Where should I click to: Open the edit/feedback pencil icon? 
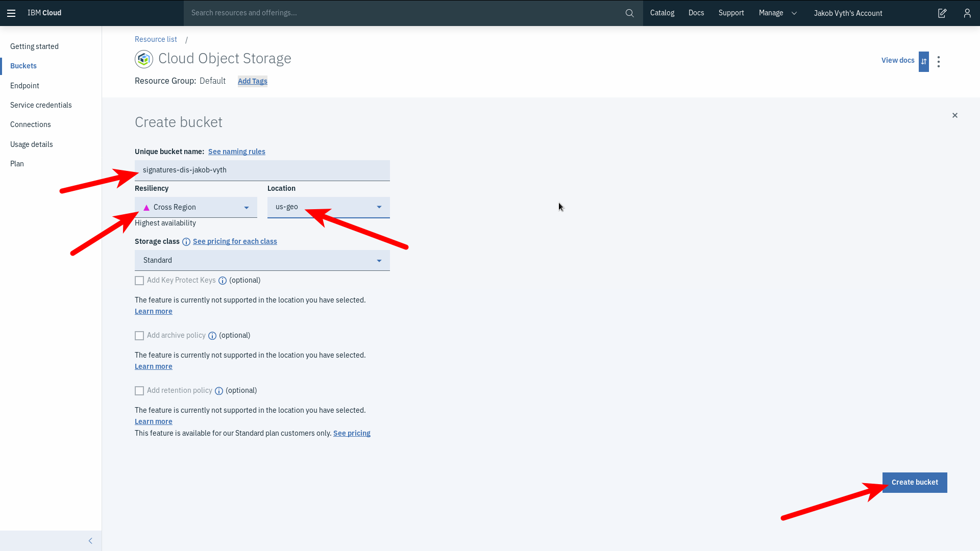click(x=942, y=13)
